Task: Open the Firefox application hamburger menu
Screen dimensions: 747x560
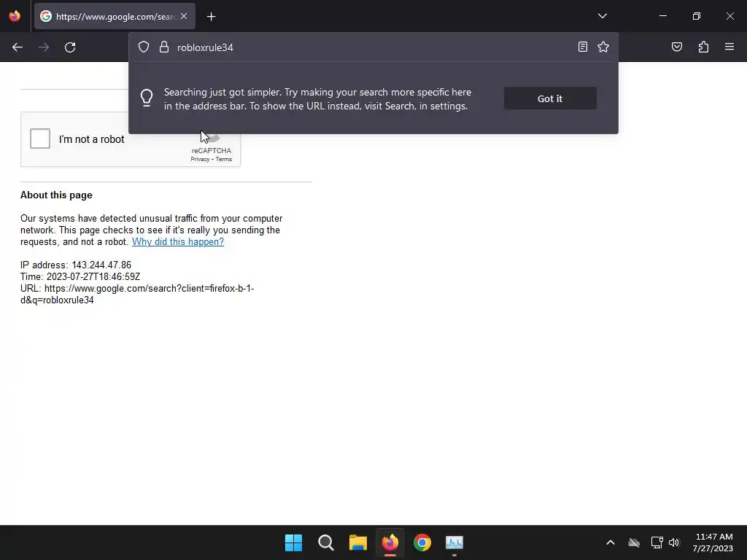Action: [x=729, y=47]
